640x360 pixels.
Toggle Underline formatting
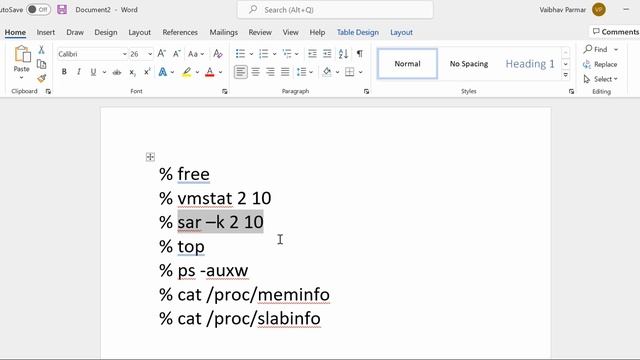(x=93, y=72)
